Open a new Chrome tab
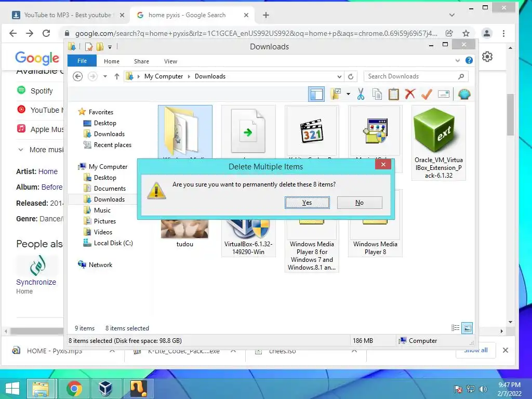Viewport: 532px width, 399px height. 266,15
